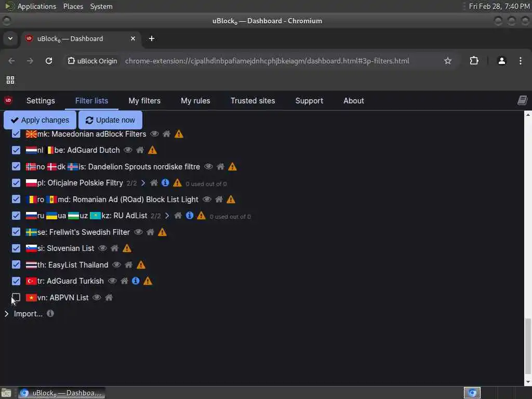View content of ABPVN List
Screen dimensions: 532x399
(97, 297)
